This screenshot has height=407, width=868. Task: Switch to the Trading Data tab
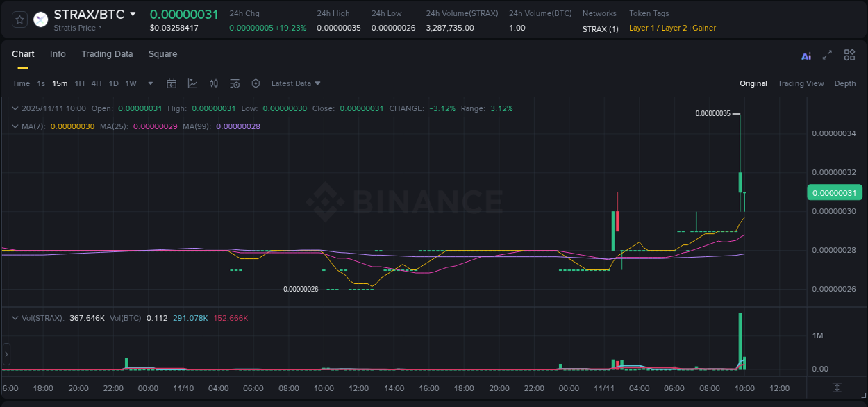107,53
